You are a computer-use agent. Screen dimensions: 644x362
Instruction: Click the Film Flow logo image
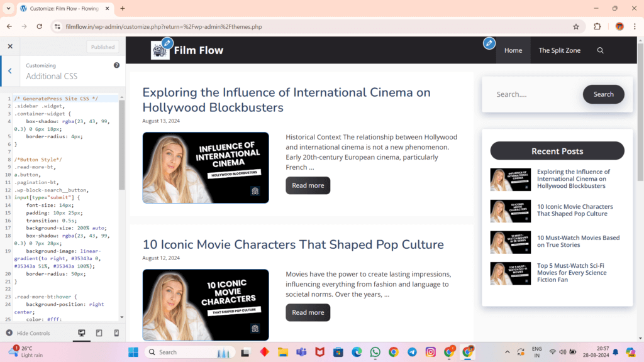tap(160, 50)
